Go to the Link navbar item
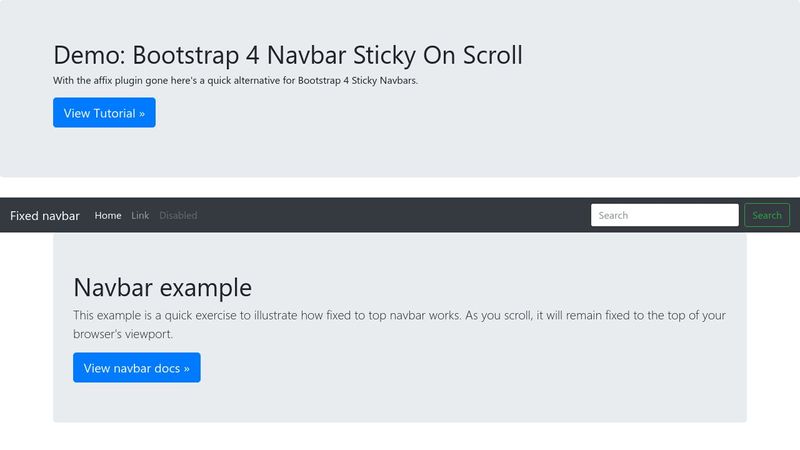Viewport: 800px width, 450px height. (x=140, y=215)
